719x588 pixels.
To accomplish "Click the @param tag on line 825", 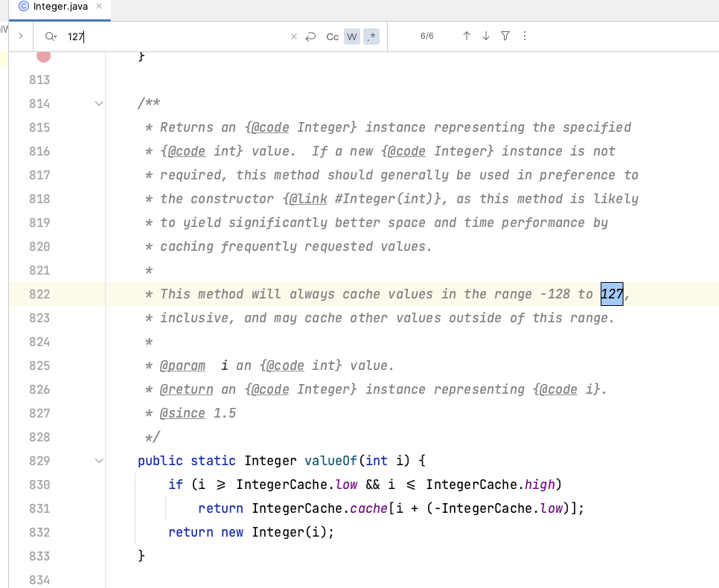I will [x=182, y=365].
